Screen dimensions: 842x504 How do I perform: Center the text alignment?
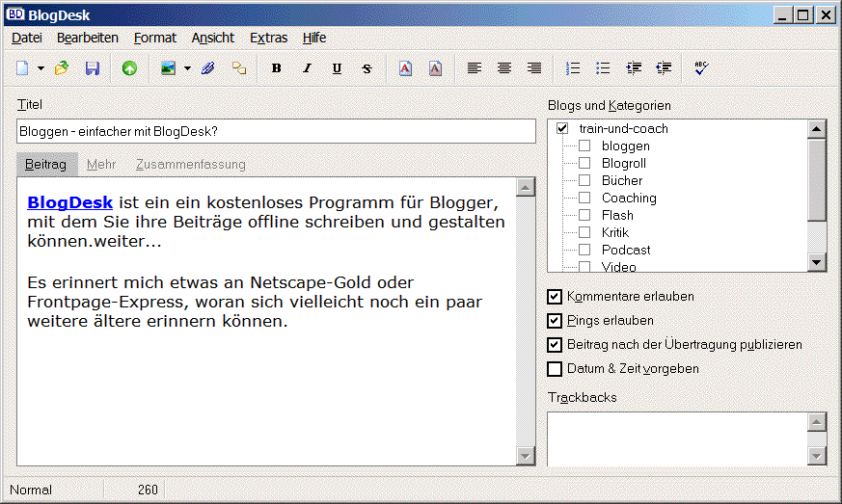504,68
